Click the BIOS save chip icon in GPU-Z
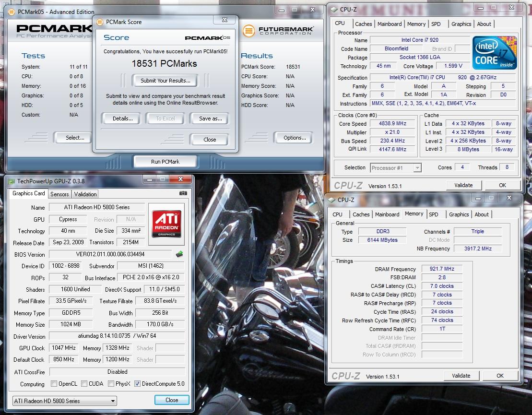This screenshot has height=415, width=532. tap(179, 254)
